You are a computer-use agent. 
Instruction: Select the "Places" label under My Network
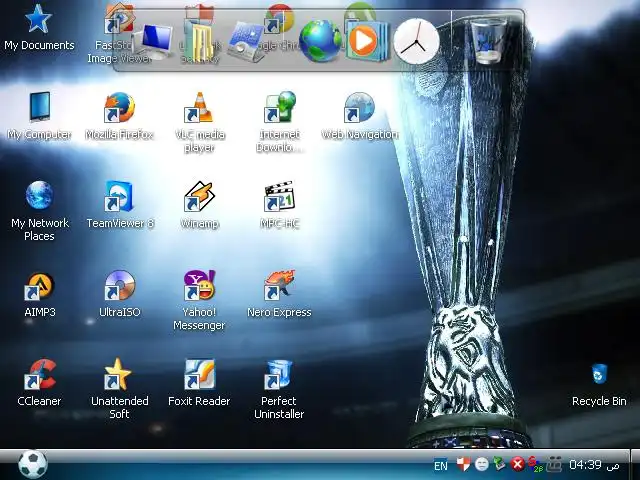tap(39, 236)
